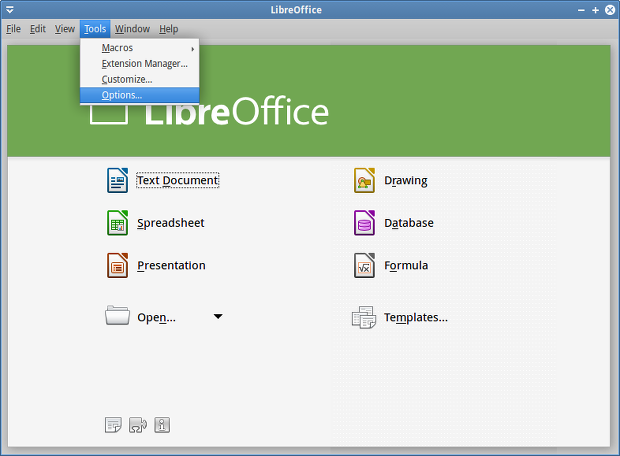Click the Templates icon
Image resolution: width=620 pixels, height=456 pixels.
(x=364, y=317)
